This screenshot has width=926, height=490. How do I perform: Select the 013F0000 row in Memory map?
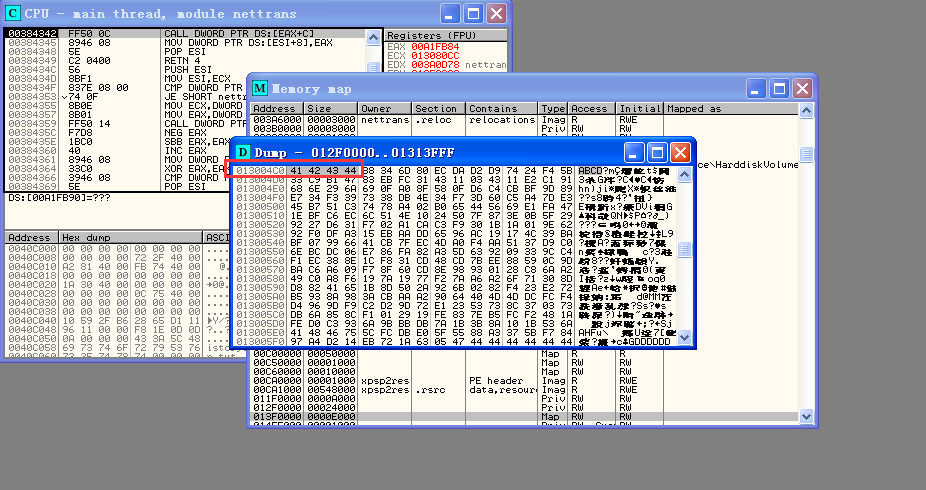pyautogui.click(x=524, y=416)
